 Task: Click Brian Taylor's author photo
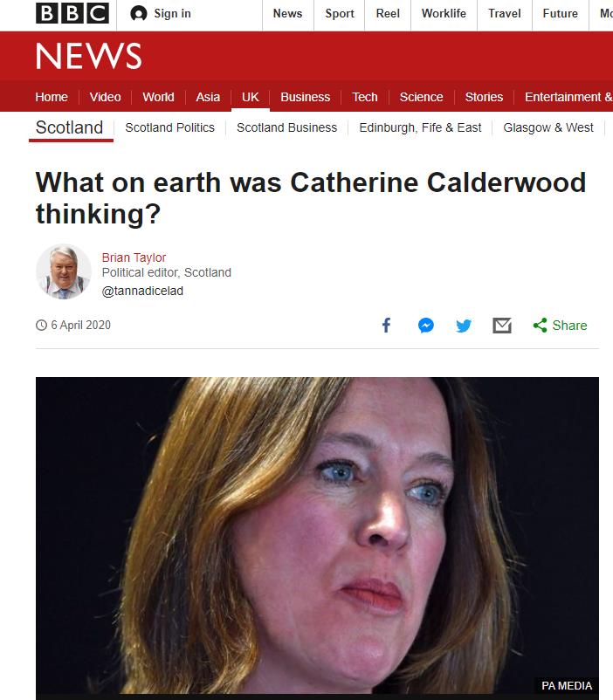click(x=64, y=271)
